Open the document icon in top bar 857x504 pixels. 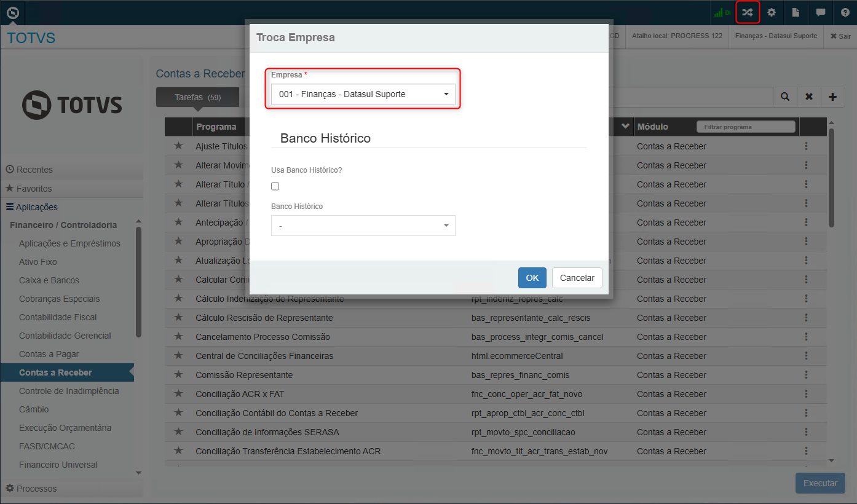[796, 12]
